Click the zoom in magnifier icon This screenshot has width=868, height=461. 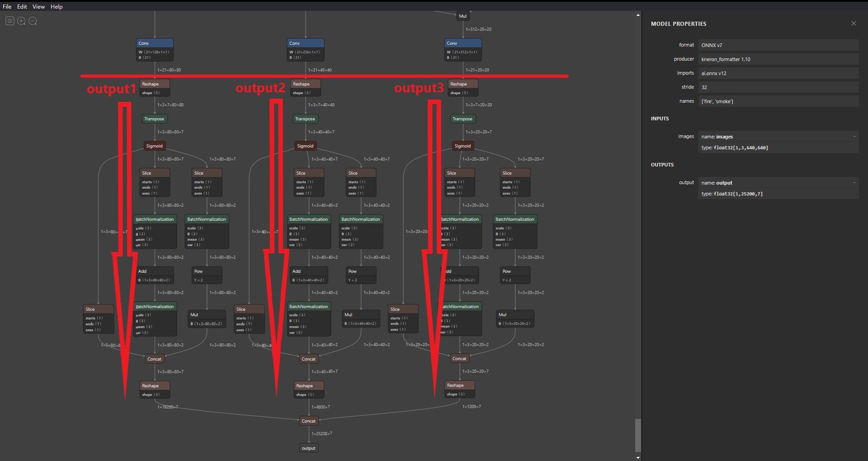[x=21, y=21]
